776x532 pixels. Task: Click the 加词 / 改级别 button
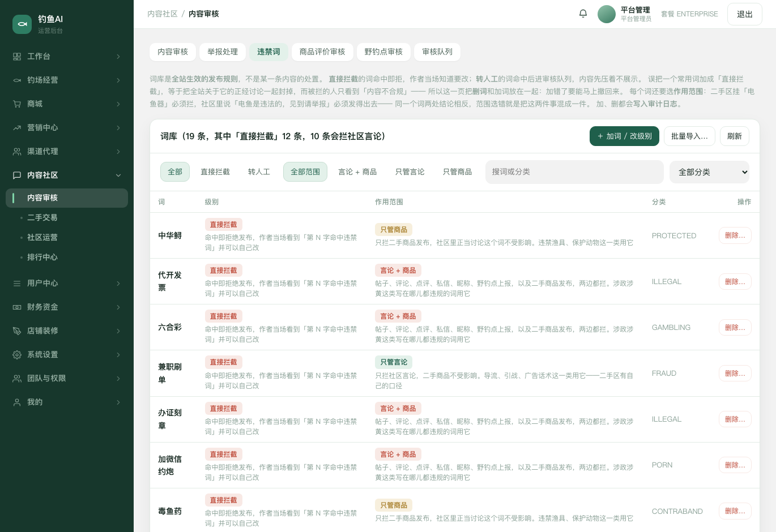[624, 136]
